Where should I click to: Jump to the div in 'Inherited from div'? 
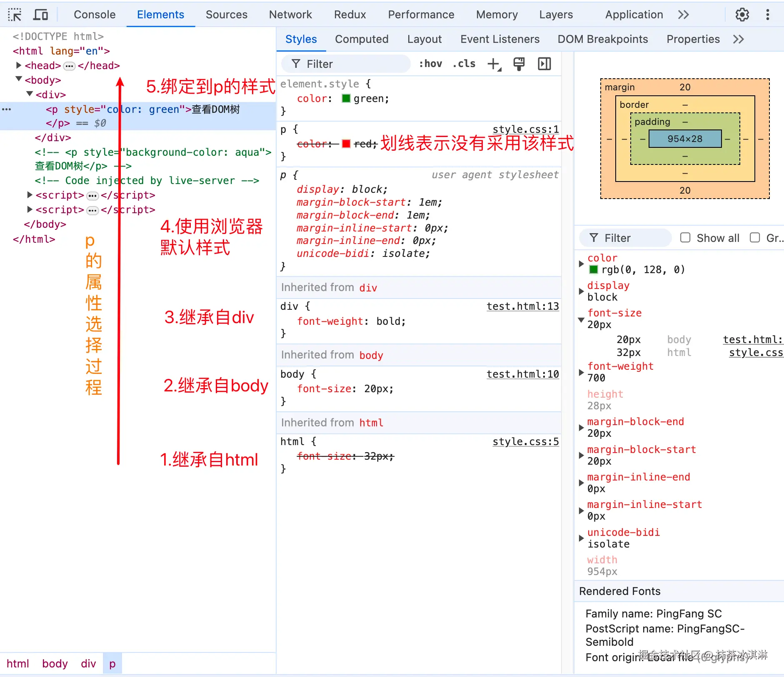point(368,288)
